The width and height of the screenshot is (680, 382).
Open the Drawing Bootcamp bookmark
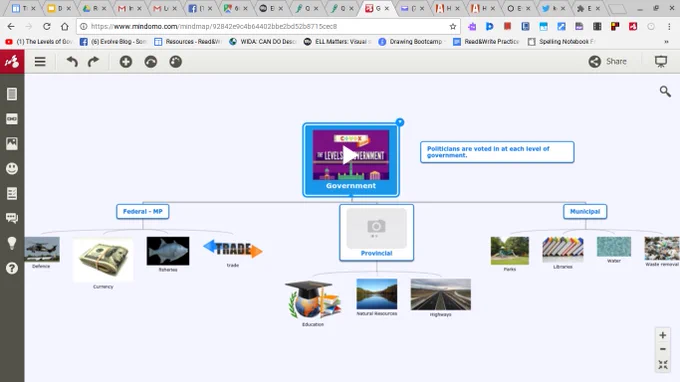[412, 42]
